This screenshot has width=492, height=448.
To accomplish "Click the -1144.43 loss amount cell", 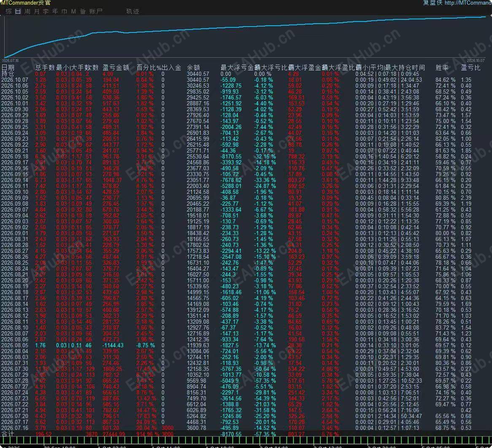I will pos(113,346).
